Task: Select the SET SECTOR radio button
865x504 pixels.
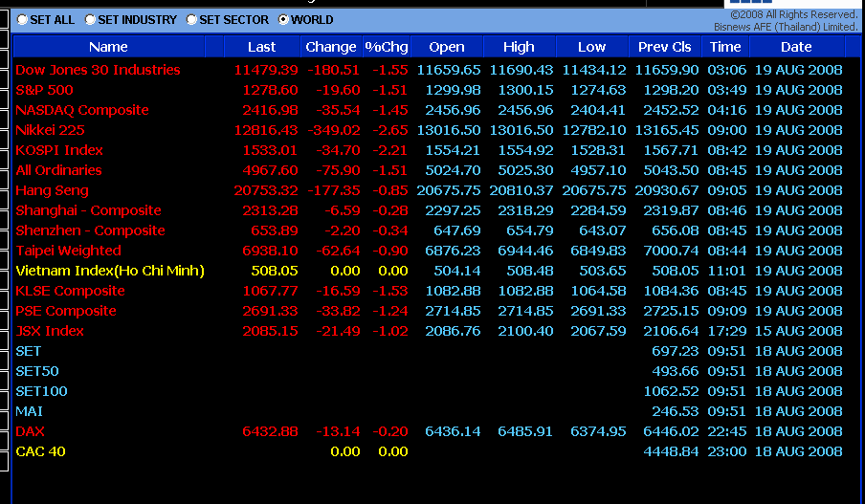Action: point(191,20)
